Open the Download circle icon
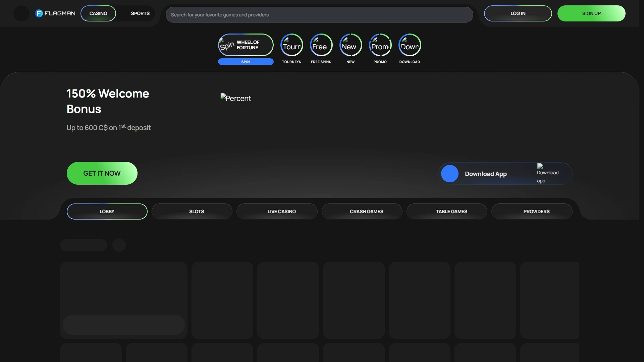644x362 pixels. 410,45
